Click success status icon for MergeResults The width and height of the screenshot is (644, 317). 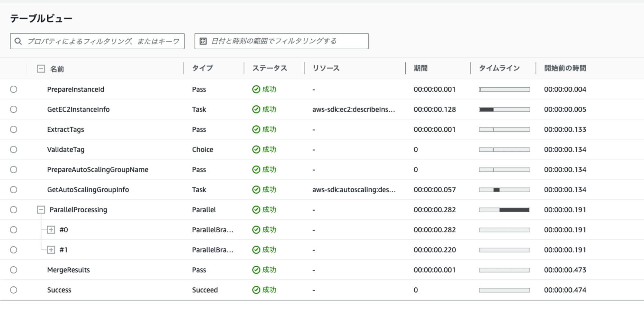(x=256, y=270)
